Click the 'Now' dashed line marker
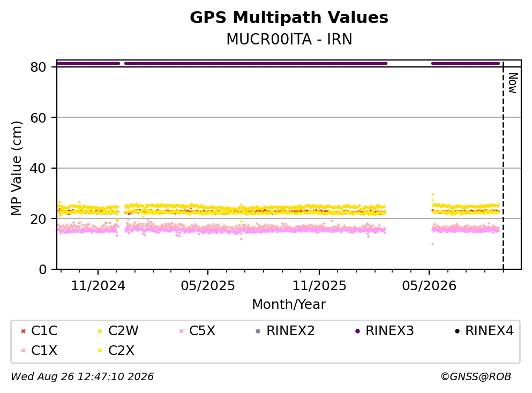The width and height of the screenshot is (532, 393). coord(503,166)
